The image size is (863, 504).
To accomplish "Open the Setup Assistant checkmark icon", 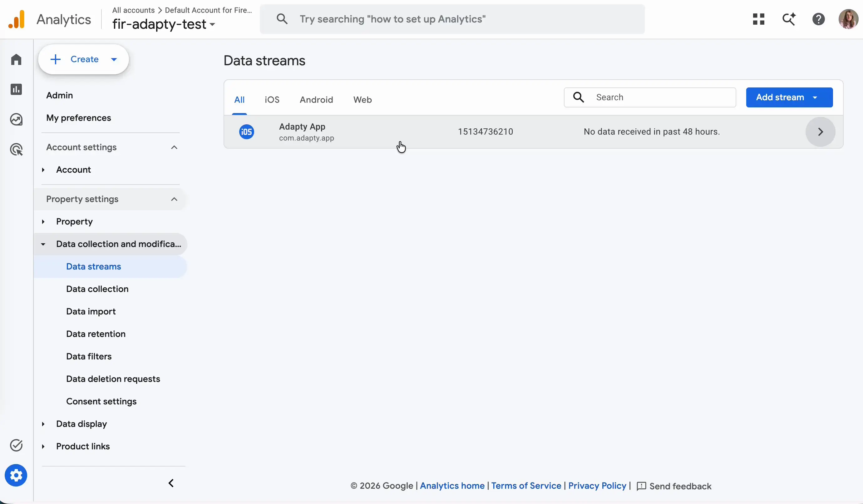I will (x=16, y=445).
